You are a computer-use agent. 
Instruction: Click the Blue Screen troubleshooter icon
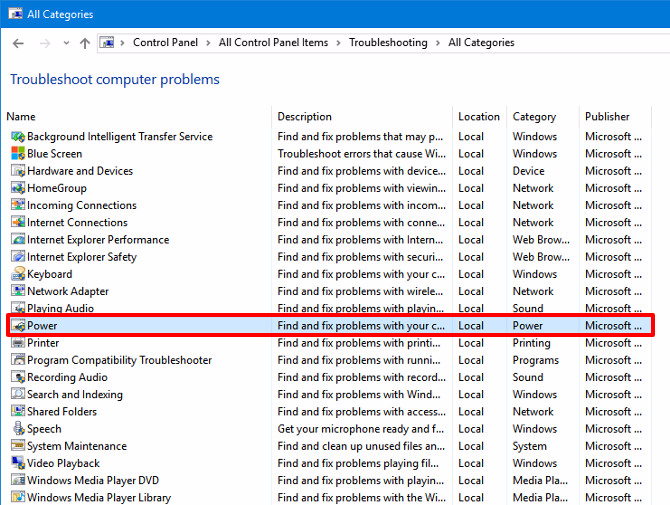(18, 154)
